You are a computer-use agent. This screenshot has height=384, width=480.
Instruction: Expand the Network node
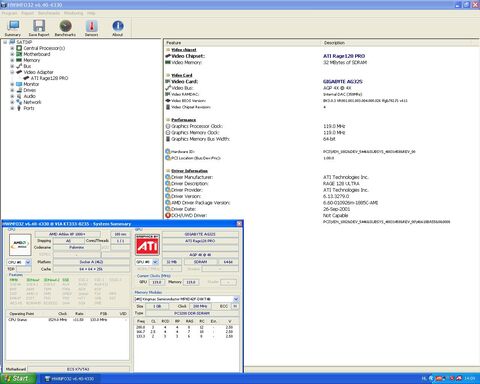12,102
